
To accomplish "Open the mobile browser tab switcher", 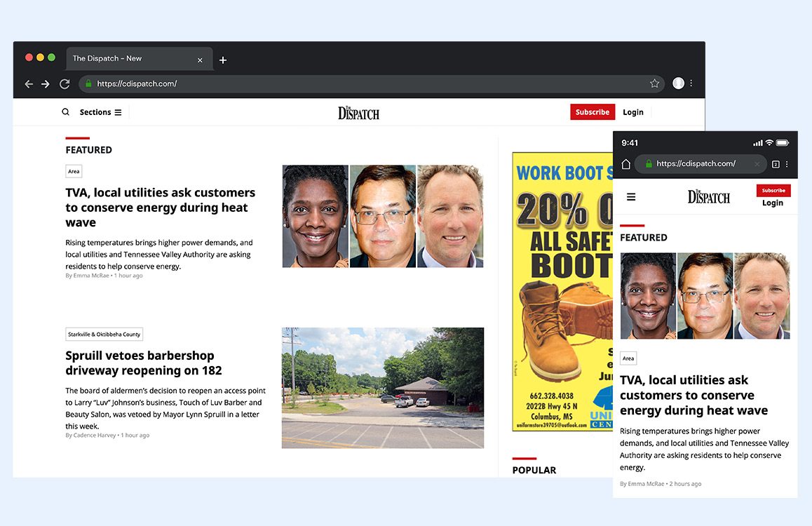I will (x=776, y=164).
